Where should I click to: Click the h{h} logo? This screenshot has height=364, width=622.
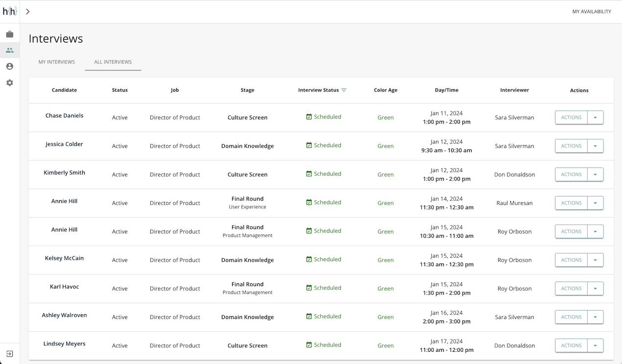point(10,11)
